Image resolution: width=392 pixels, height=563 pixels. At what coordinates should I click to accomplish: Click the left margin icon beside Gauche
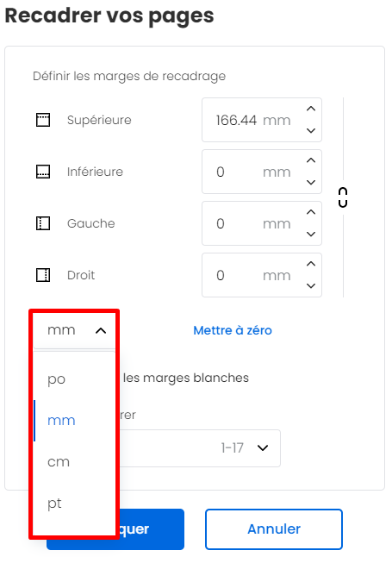point(43,223)
